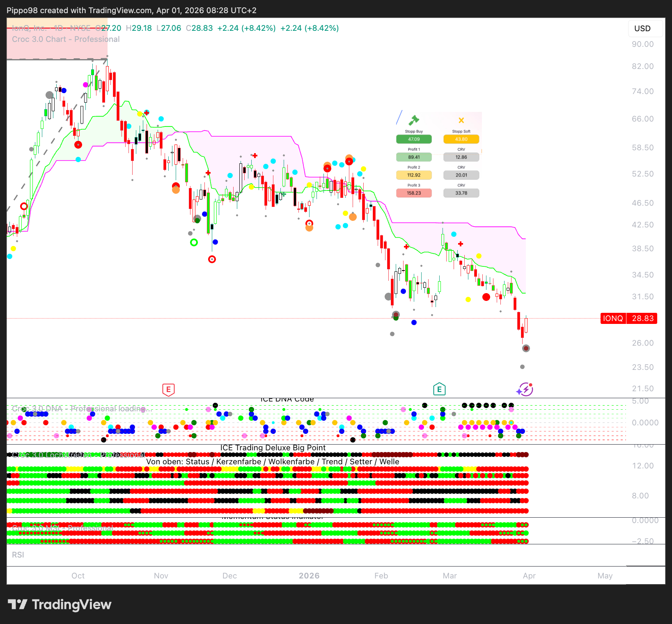
Task: Click the red IONQ 28.83 price label
Action: [x=628, y=318]
